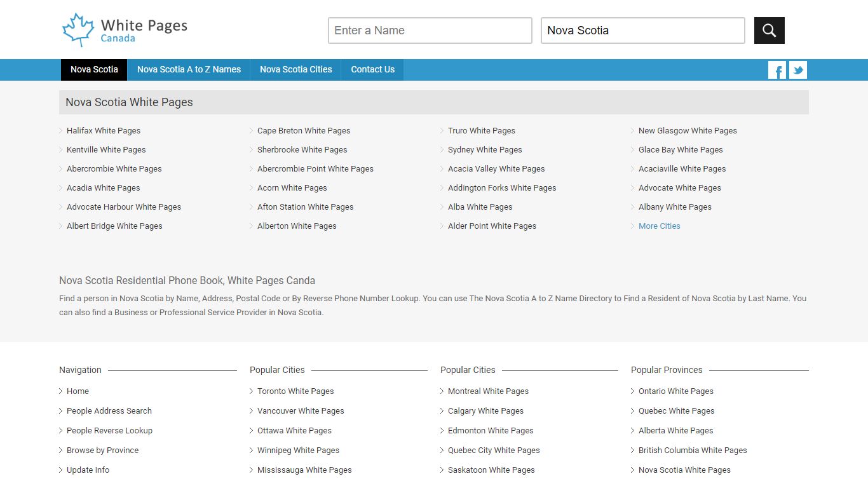
Task: Click the magnifier search button
Action: [769, 30]
